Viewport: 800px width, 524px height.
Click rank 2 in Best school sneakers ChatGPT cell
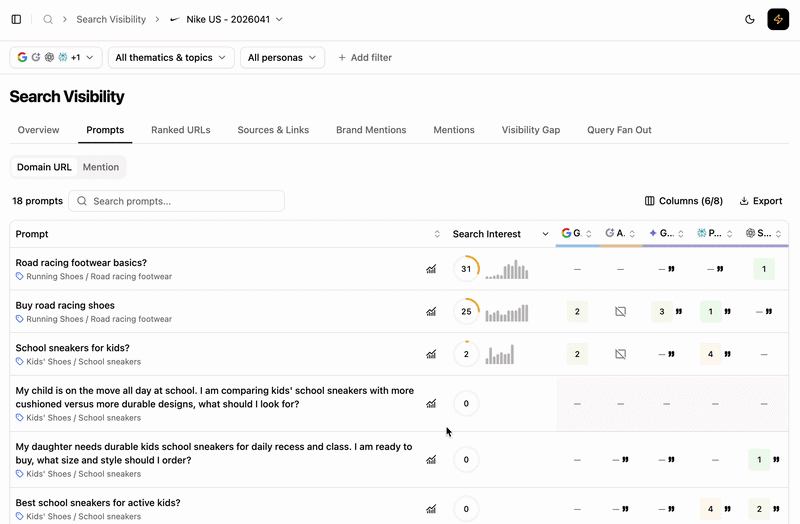click(x=759, y=509)
